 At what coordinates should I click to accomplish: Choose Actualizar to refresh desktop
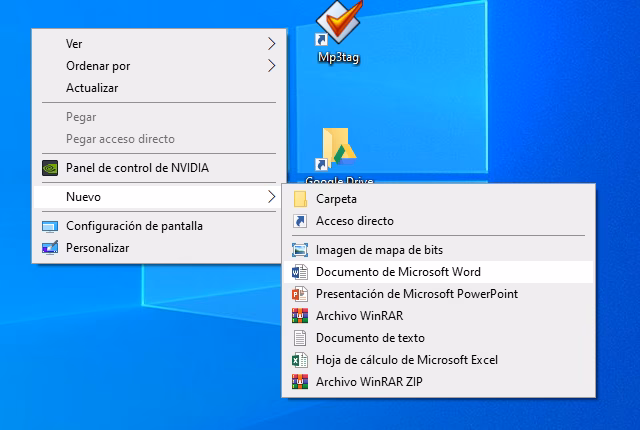coord(159,88)
